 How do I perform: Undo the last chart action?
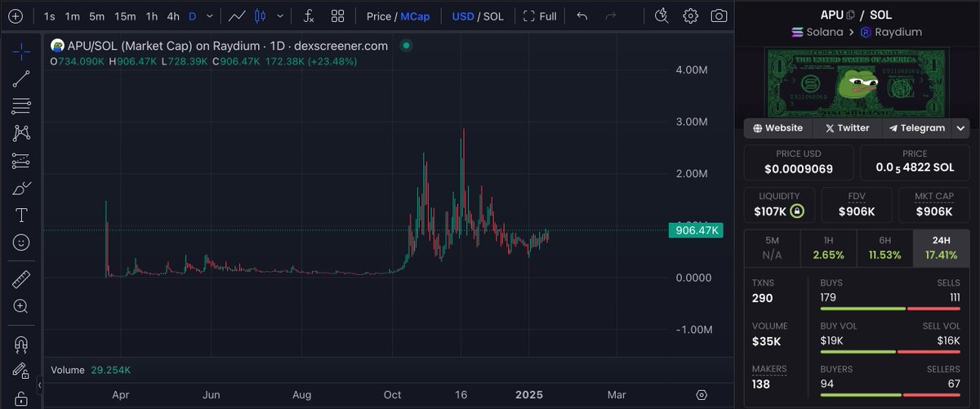click(582, 16)
